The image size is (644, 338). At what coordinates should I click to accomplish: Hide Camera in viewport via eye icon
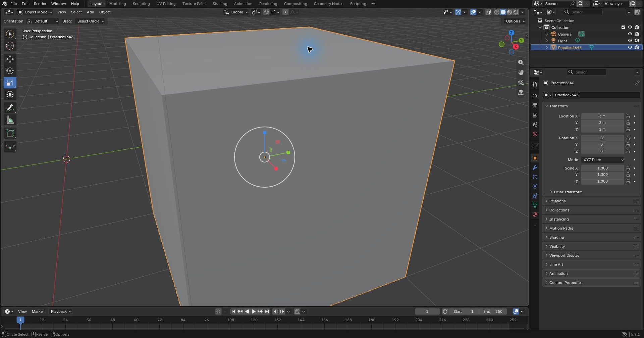pyautogui.click(x=630, y=34)
